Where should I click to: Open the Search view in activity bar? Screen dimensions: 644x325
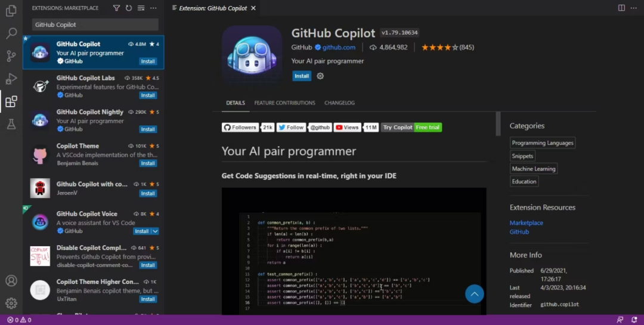pyautogui.click(x=11, y=33)
